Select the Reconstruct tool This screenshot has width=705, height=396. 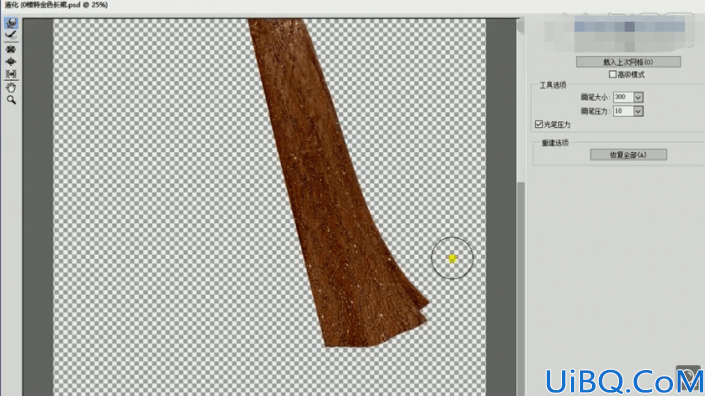(x=11, y=35)
